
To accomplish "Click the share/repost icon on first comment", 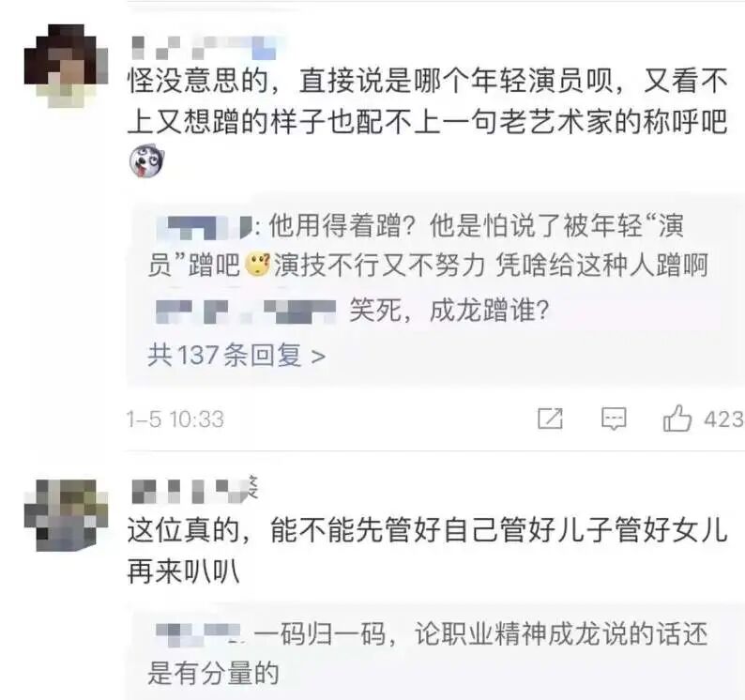I will pos(550,418).
